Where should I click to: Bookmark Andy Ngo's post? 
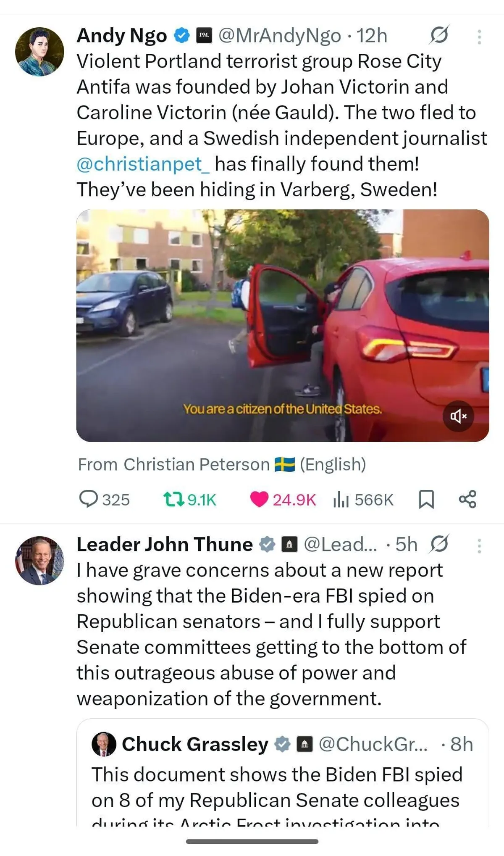pyautogui.click(x=426, y=499)
